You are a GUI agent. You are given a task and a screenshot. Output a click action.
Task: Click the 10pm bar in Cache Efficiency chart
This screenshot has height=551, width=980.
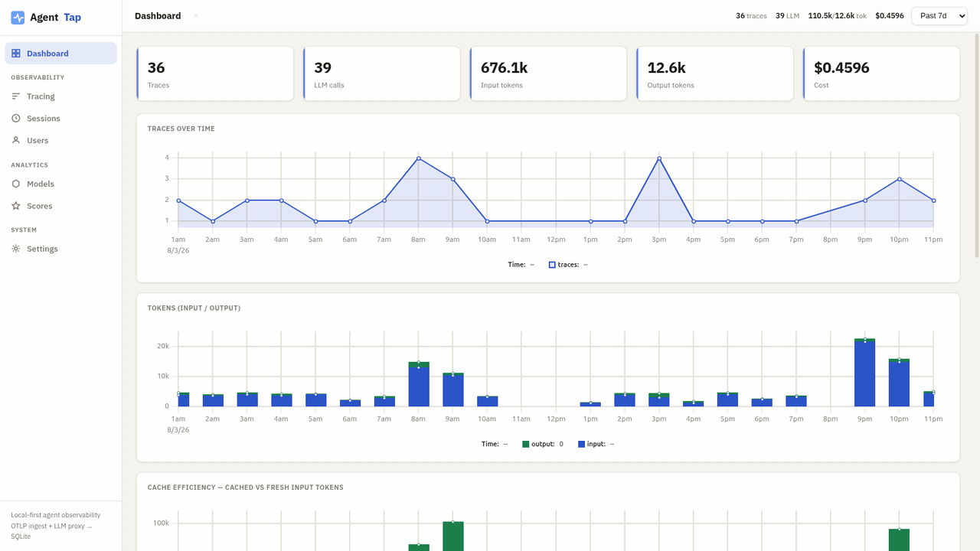coord(900,540)
